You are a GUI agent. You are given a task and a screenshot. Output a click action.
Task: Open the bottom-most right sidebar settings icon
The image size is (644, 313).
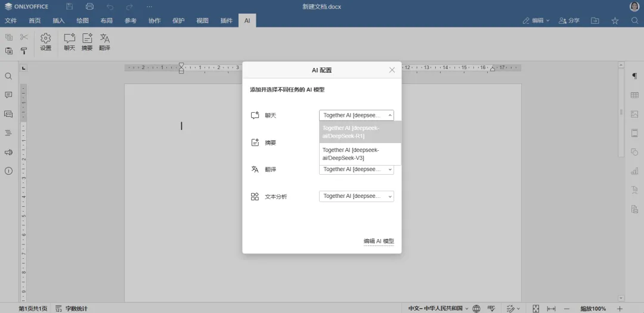634,209
